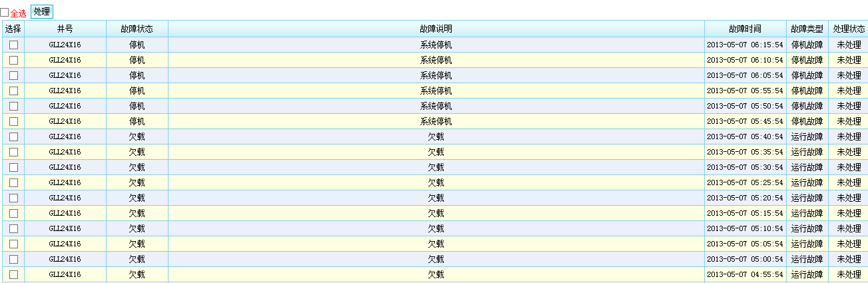868x283 pixels.
Task: Click the 故障状态 column header
Action: [x=137, y=29]
